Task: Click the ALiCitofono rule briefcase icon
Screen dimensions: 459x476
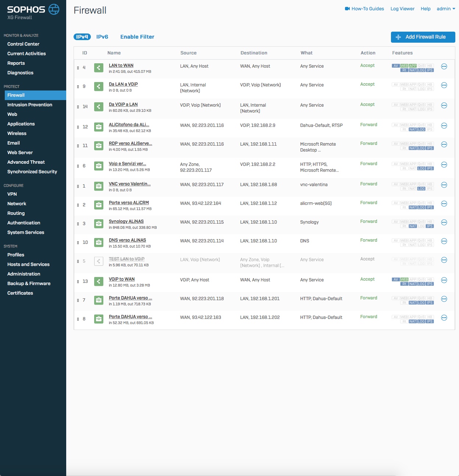Action: point(99,127)
